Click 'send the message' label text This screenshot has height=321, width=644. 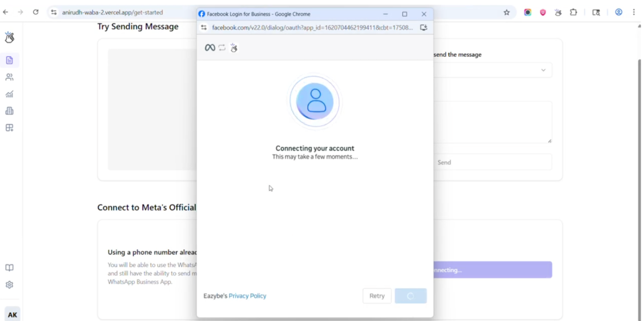(458, 54)
